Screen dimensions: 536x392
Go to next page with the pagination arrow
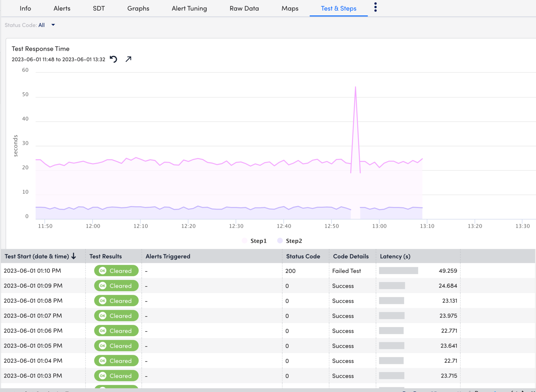tap(523, 391)
